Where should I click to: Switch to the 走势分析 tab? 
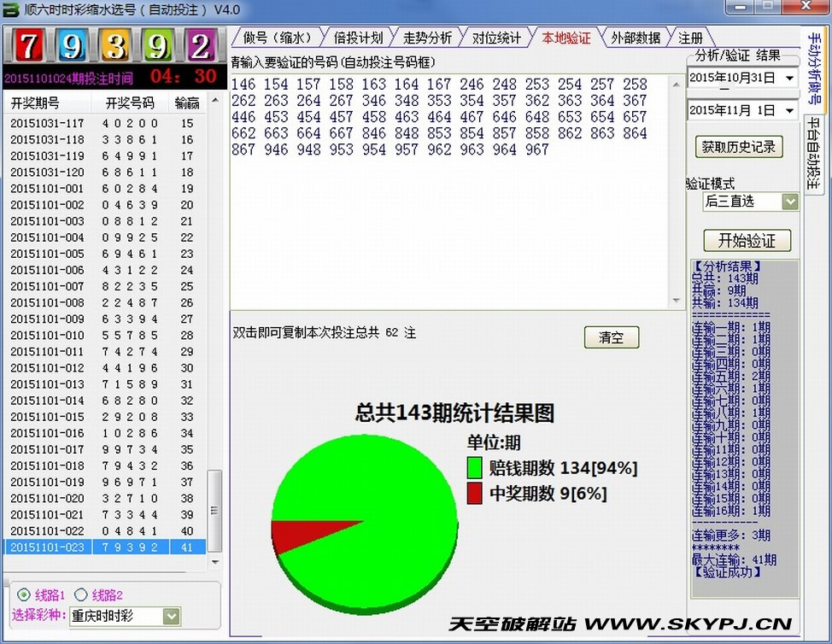(x=427, y=38)
